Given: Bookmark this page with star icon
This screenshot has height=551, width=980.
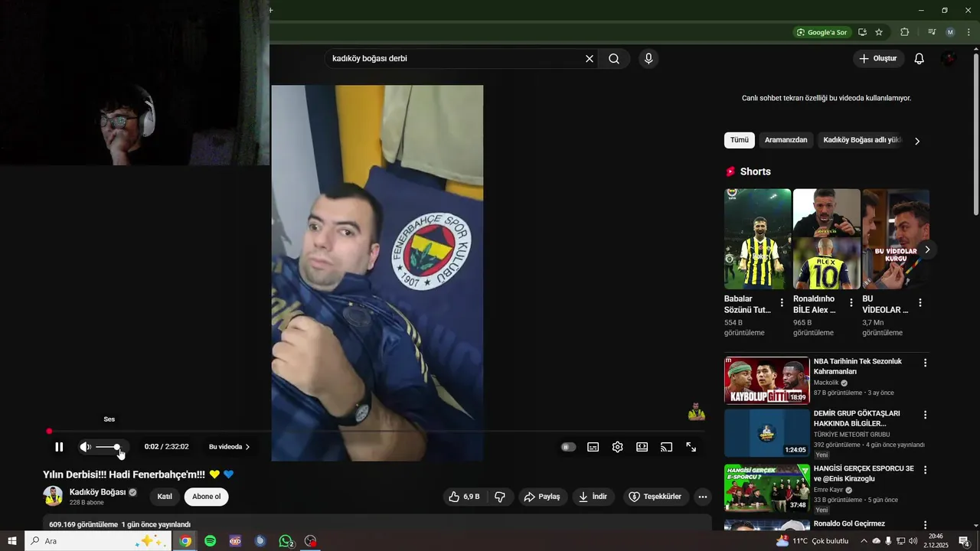Looking at the screenshot, I should [x=879, y=32].
